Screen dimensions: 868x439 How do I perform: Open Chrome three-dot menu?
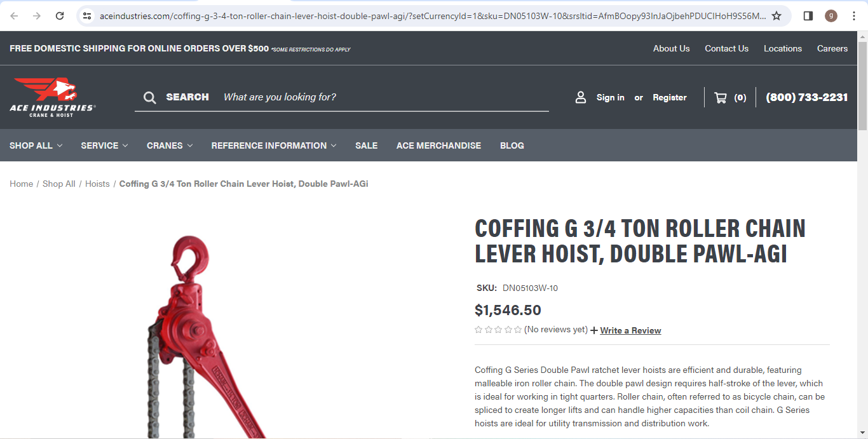pos(854,16)
